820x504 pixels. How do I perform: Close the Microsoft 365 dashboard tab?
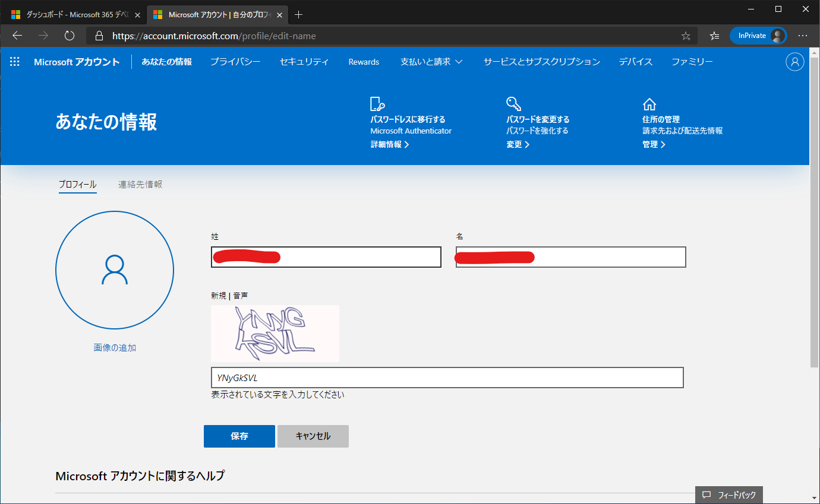click(x=137, y=14)
